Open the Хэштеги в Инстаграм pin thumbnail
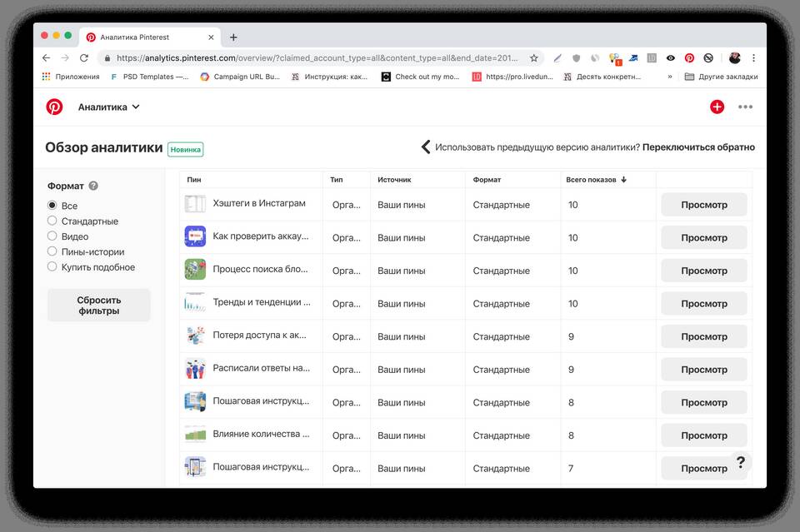 click(x=195, y=204)
